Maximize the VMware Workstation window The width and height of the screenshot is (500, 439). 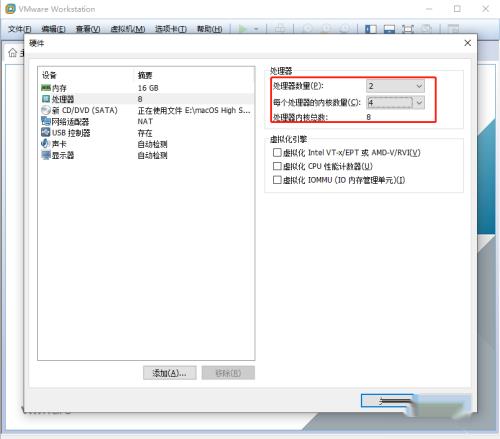457,9
